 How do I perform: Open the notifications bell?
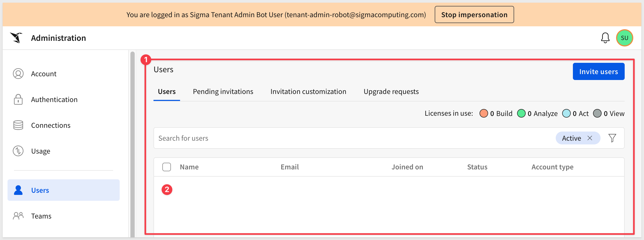coord(605,38)
